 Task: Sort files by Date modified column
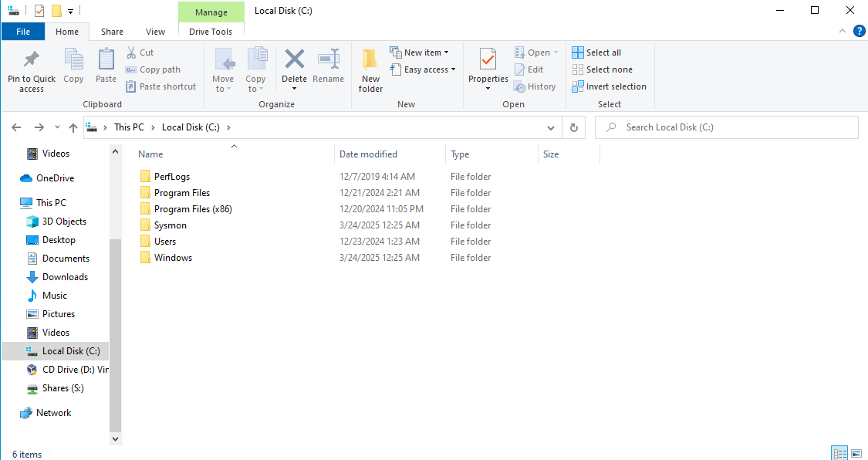pyautogui.click(x=369, y=154)
